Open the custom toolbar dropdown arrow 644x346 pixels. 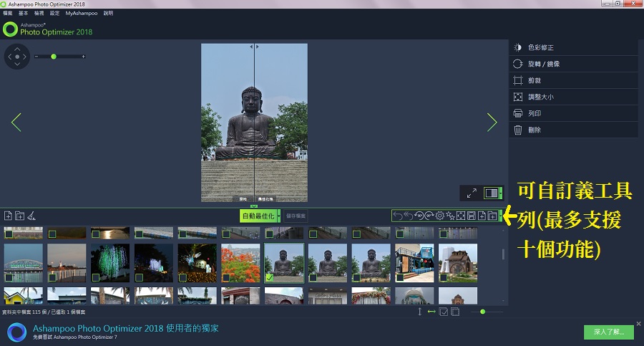click(500, 216)
